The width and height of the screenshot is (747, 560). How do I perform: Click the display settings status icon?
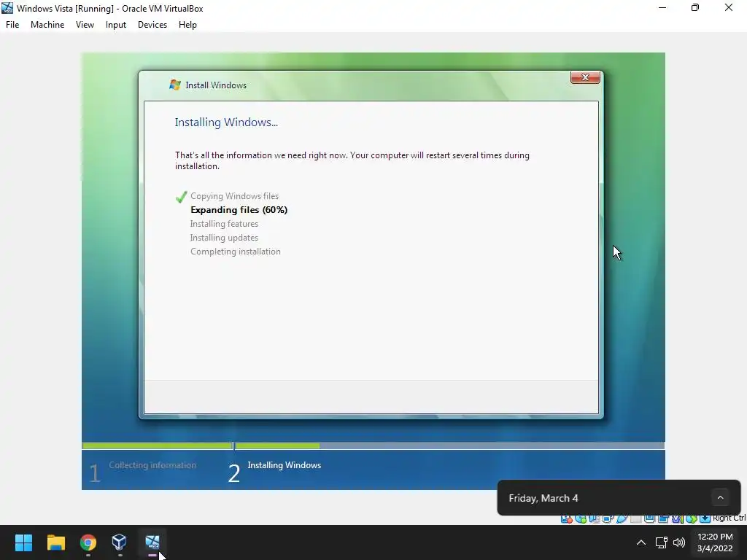[x=649, y=518]
